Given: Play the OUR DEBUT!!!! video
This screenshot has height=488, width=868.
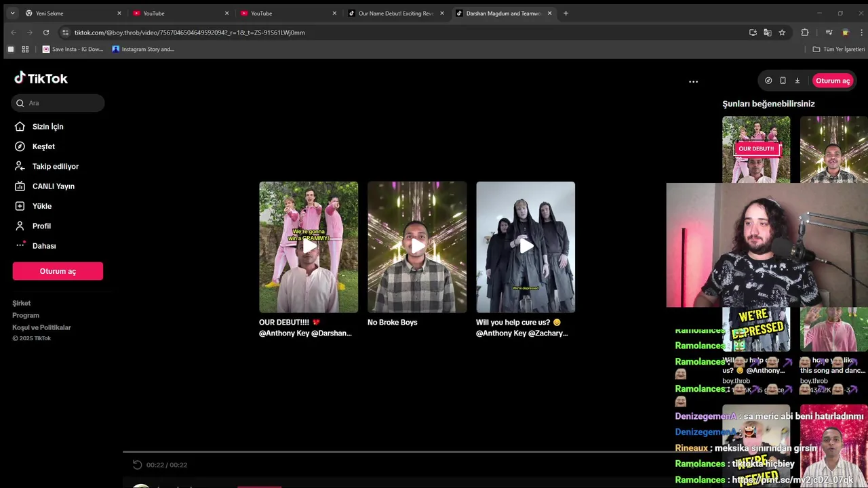Looking at the screenshot, I should click(309, 247).
